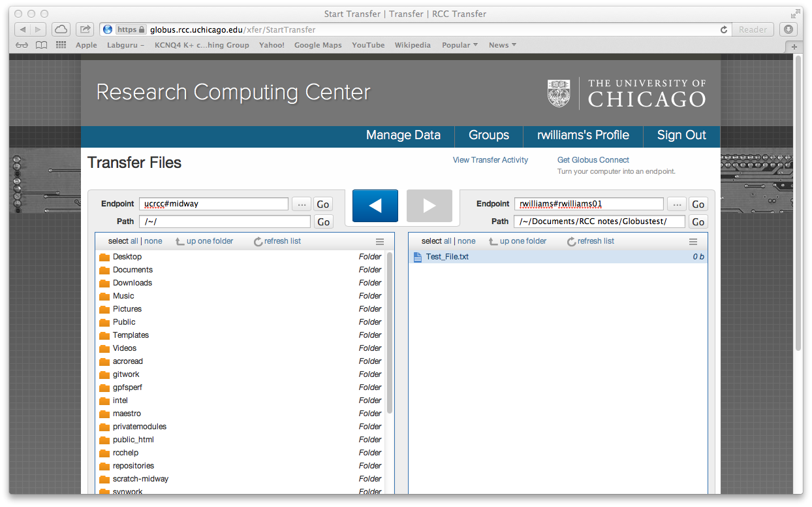The height and width of the screenshot is (507, 812).
Task: Add a new tab with plus button
Action: (x=794, y=47)
